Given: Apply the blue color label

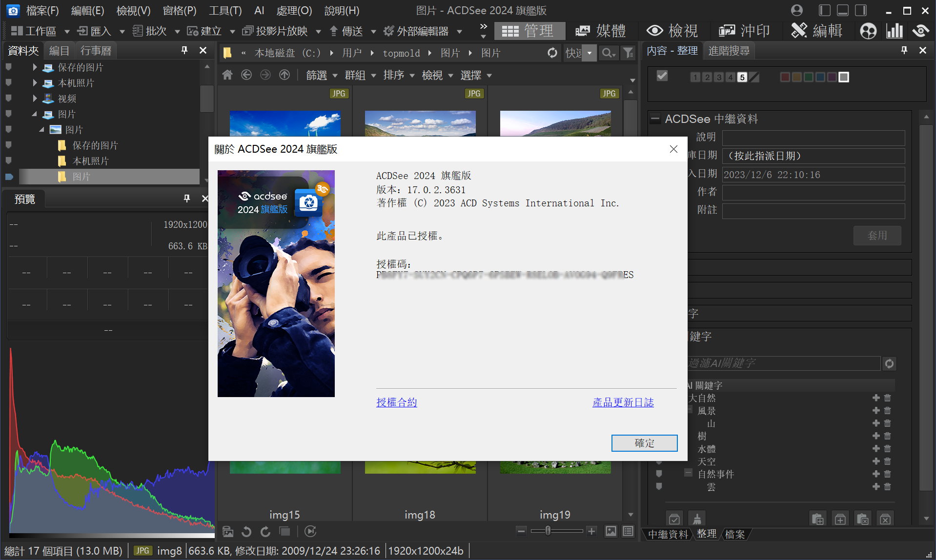Looking at the screenshot, I should tap(820, 77).
